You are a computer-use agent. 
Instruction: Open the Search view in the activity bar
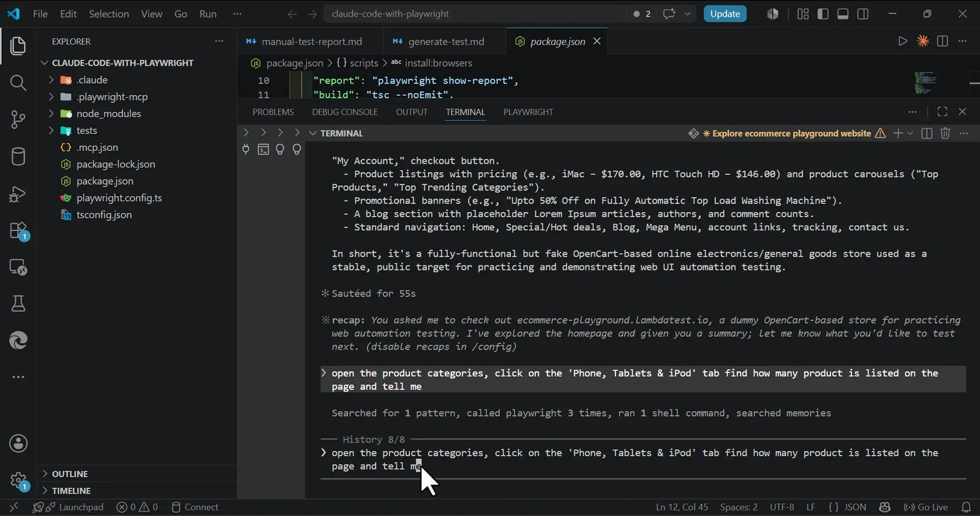(x=18, y=83)
